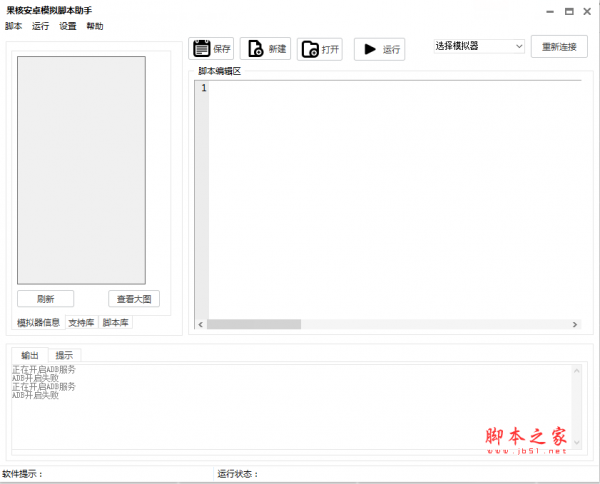Click the last ADB开启失败 output line

click(x=36, y=395)
